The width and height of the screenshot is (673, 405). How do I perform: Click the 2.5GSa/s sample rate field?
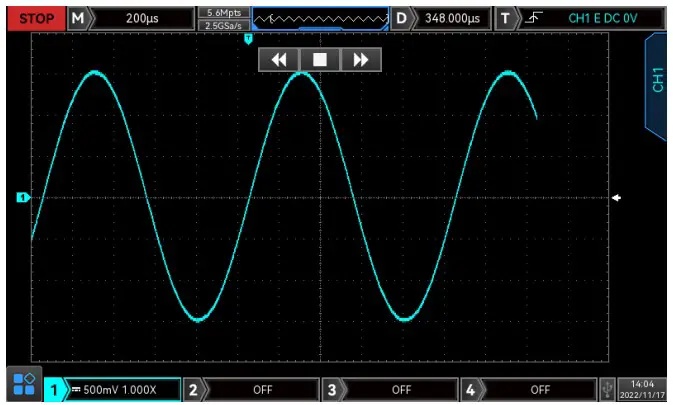point(224,25)
